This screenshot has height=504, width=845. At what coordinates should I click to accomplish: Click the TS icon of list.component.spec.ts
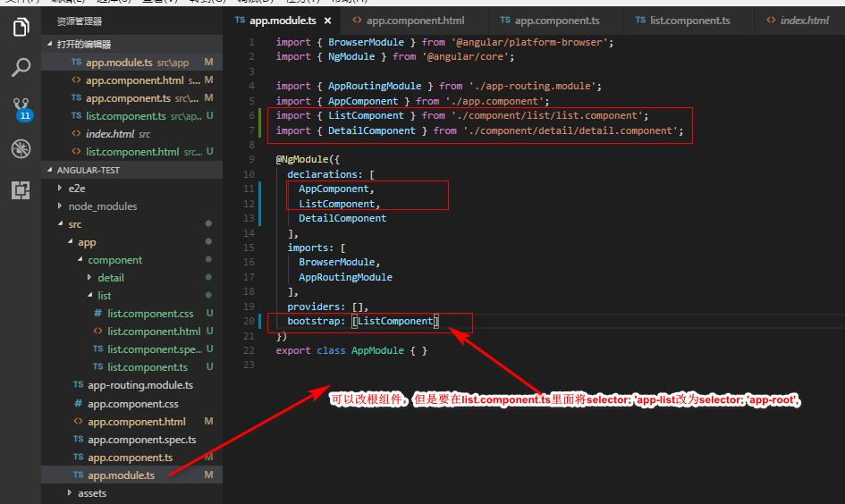point(97,349)
